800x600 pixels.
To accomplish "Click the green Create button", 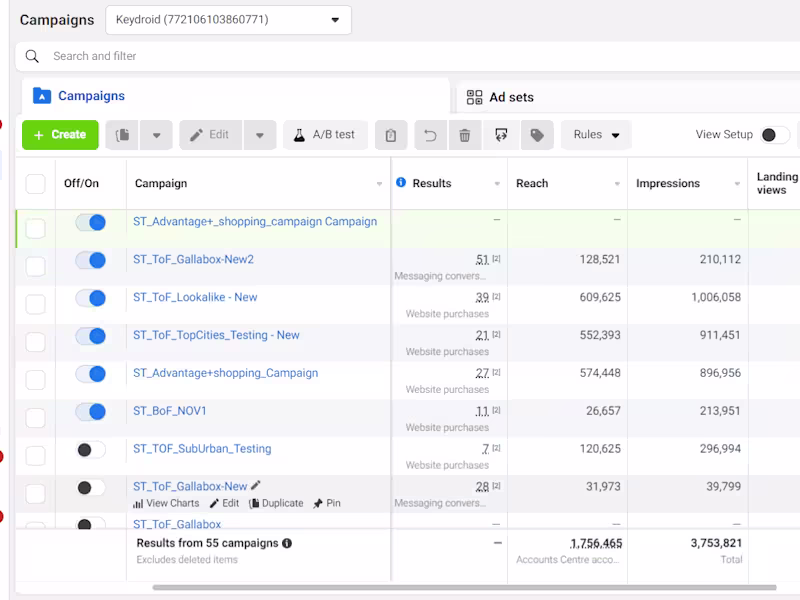I will click(60, 135).
